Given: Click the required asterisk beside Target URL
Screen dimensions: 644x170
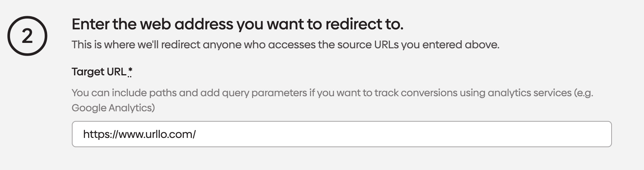Looking at the screenshot, I should [130, 71].
